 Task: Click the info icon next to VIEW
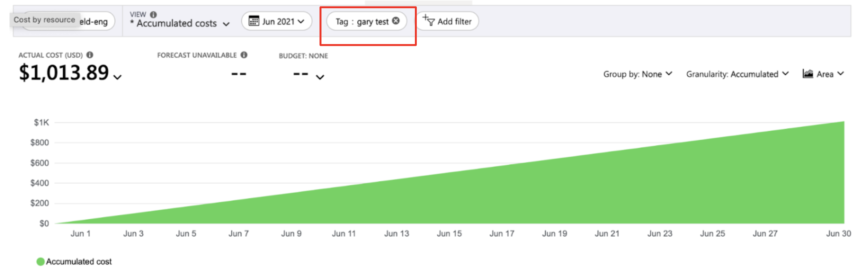pyautogui.click(x=154, y=14)
